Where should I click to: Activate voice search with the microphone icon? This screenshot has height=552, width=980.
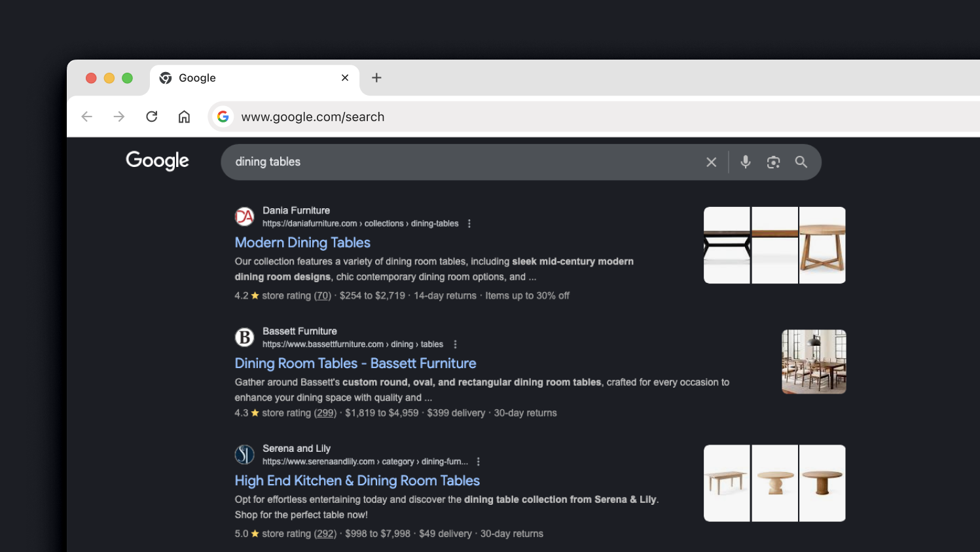coord(745,162)
